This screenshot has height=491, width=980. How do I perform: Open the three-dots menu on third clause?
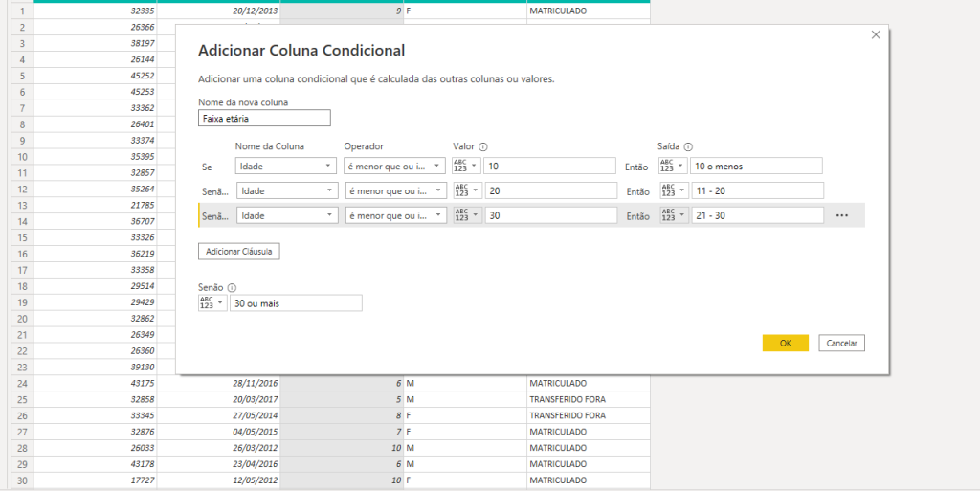point(842,215)
